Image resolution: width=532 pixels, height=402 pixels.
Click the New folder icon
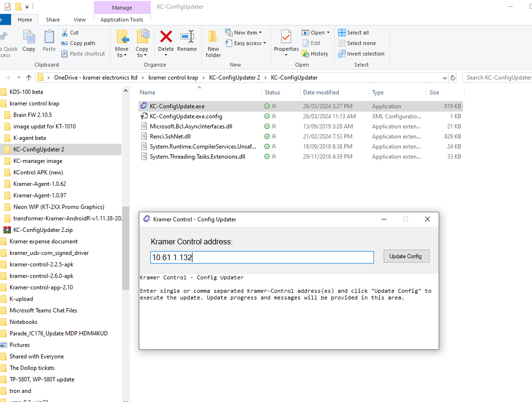(x=213, y=37)
